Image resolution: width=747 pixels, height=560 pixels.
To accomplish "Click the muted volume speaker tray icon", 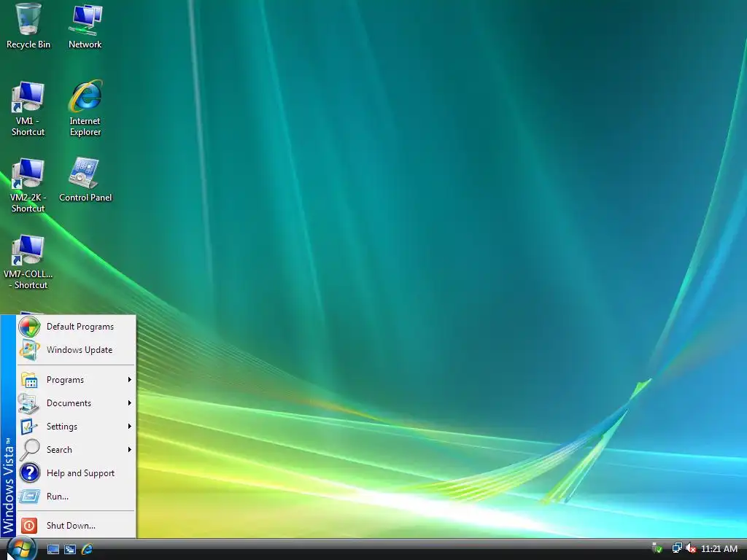I will (x=691, y=548).
